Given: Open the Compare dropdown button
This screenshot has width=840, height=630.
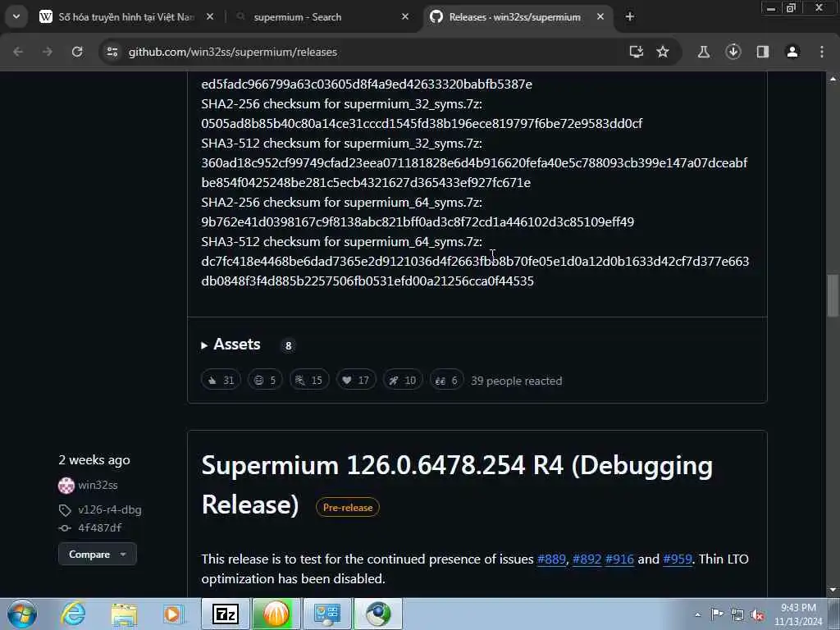Looking at the screenshot, I should (98, 555).
